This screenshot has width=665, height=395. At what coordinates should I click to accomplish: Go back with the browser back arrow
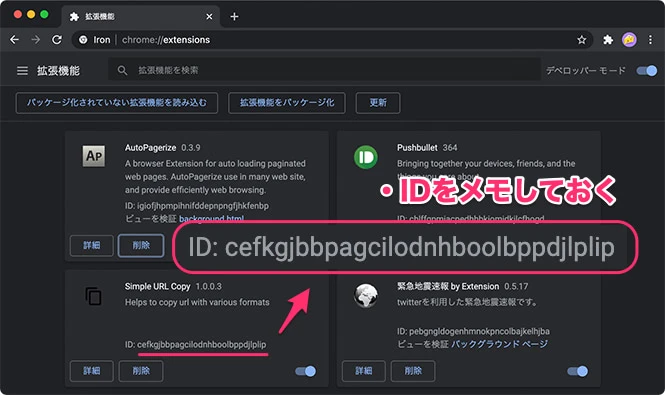pyautogui.click(x=14, y=40)
